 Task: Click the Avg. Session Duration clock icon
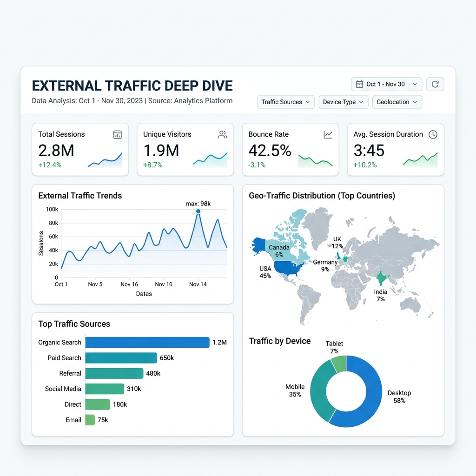click(x=433, y=134)
